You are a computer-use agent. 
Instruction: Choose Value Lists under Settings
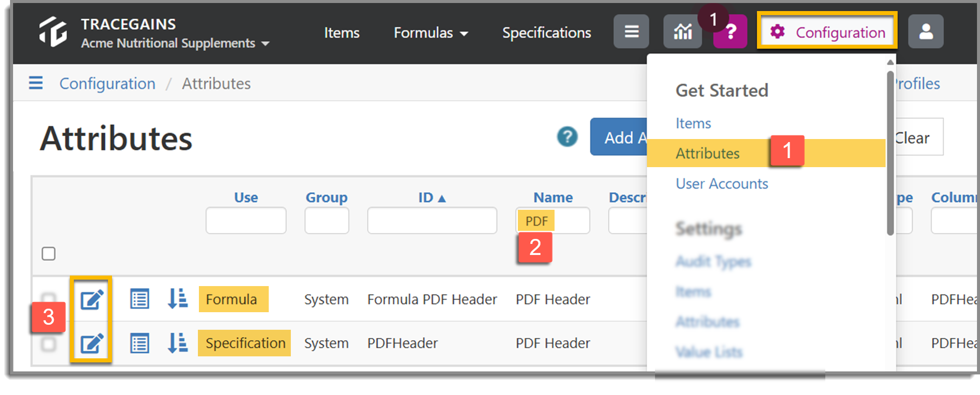click(x=709, y=352)
